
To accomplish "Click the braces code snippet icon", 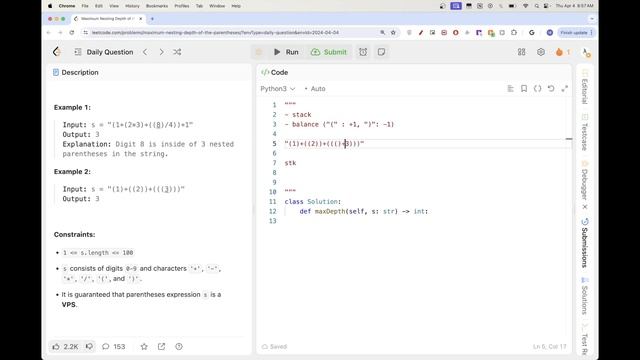I will [538, 89].
